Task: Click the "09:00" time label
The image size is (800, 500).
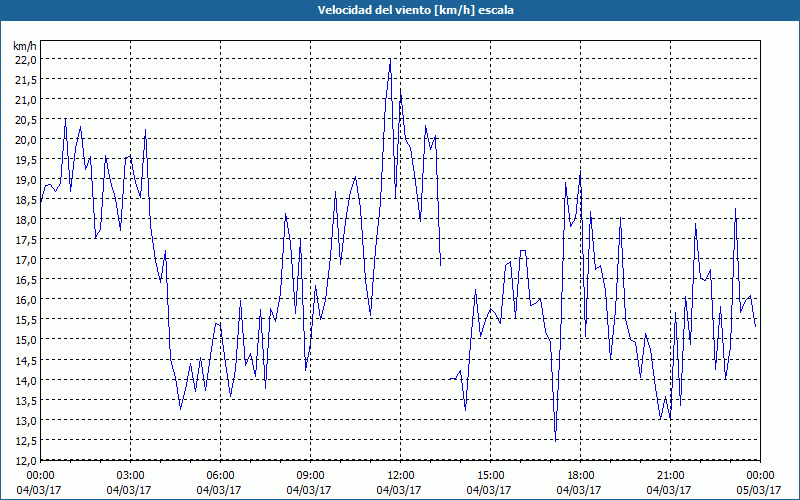Action: pos(310,476)
